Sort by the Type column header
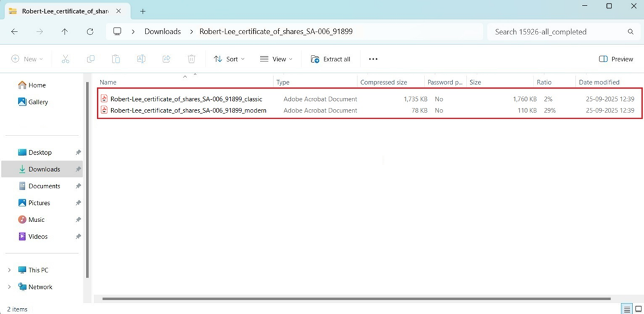The width and height of the screenshot is (644, 314). click(282, 82)
